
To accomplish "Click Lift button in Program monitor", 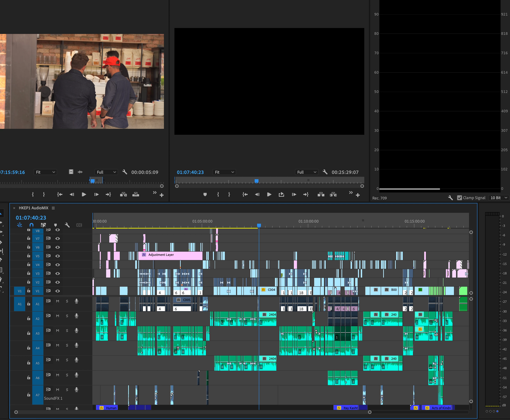I will pyautogui.click(x=321, y=195).
